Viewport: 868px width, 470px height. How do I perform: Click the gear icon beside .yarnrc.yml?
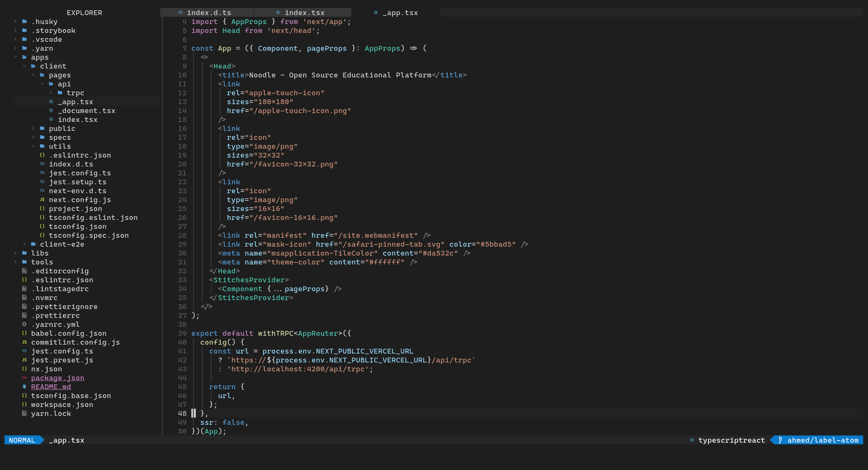(24, 324)
